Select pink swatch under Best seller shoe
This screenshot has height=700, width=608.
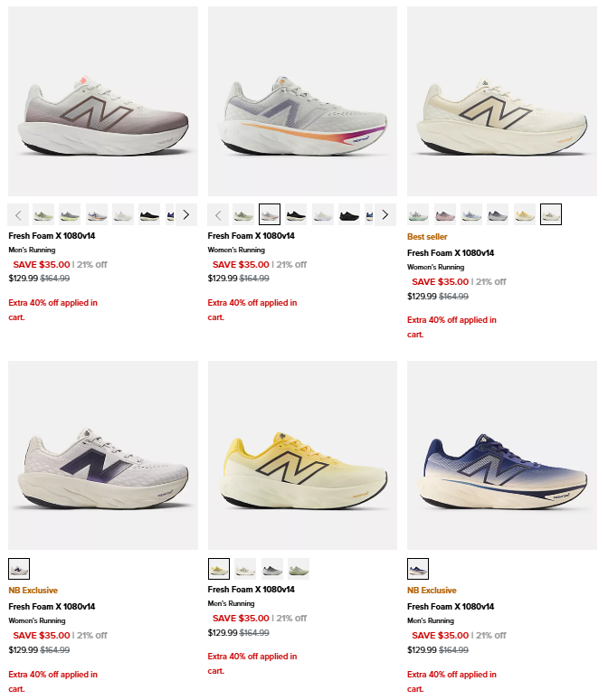point(444,214)
